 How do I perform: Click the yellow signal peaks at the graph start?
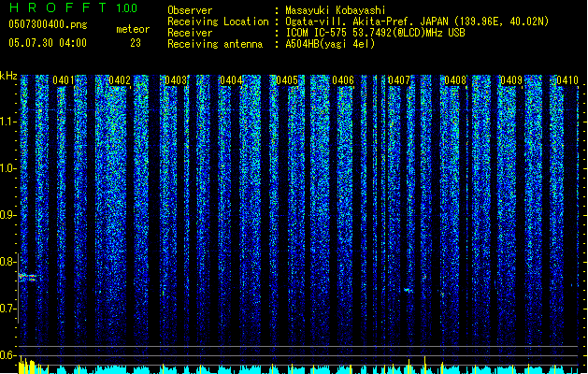coord(27,365)
